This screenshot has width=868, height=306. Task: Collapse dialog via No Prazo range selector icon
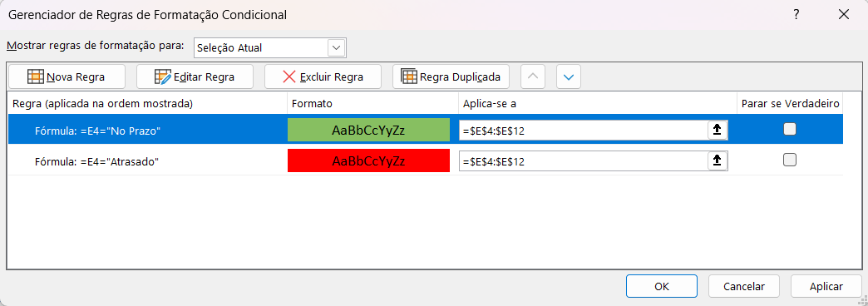717,130
